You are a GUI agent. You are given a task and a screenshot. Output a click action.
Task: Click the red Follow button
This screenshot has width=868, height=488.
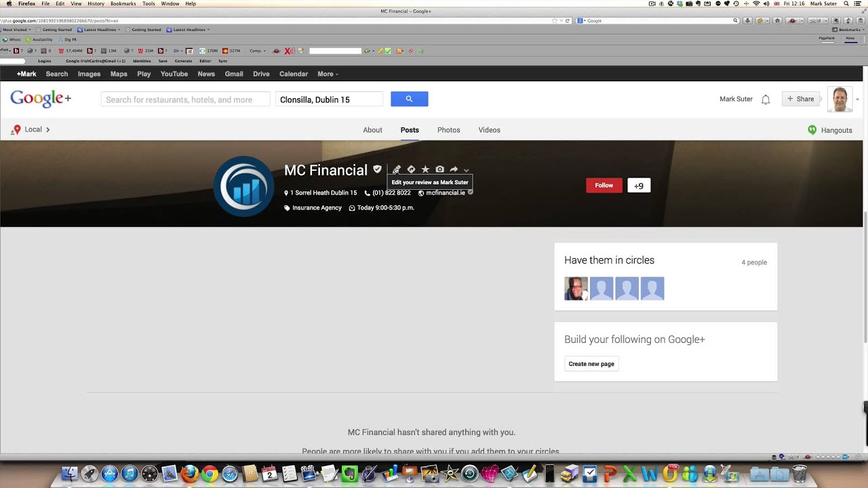point(604,185)
